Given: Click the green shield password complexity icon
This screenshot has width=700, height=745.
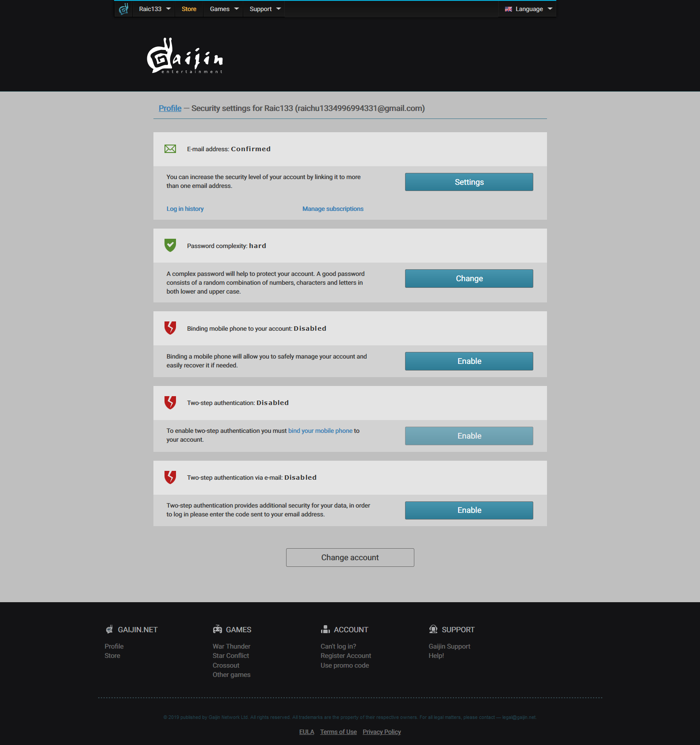Looking at the screenshot, I should coord(170,245).
